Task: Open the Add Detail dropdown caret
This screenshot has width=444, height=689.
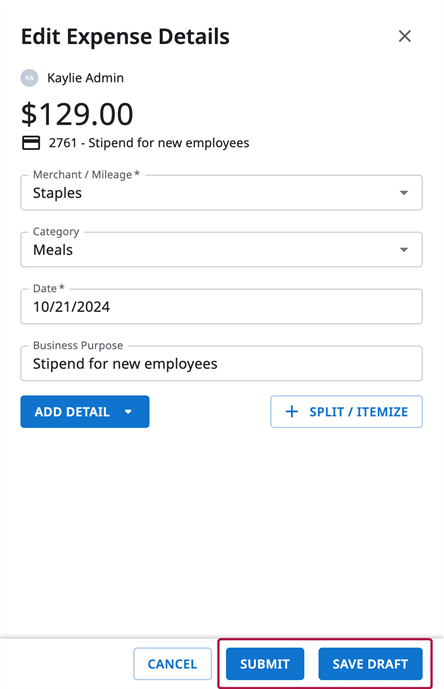Action: click(x=128, y=412)
